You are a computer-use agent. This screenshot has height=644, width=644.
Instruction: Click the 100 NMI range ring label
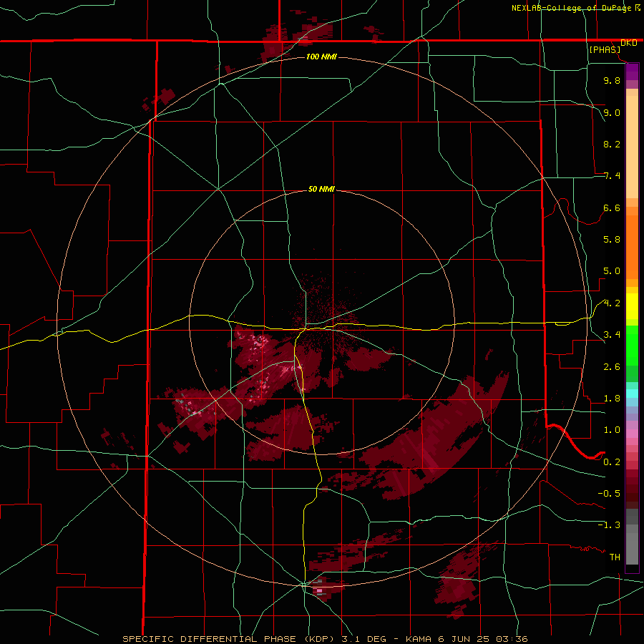coord(321,57)
